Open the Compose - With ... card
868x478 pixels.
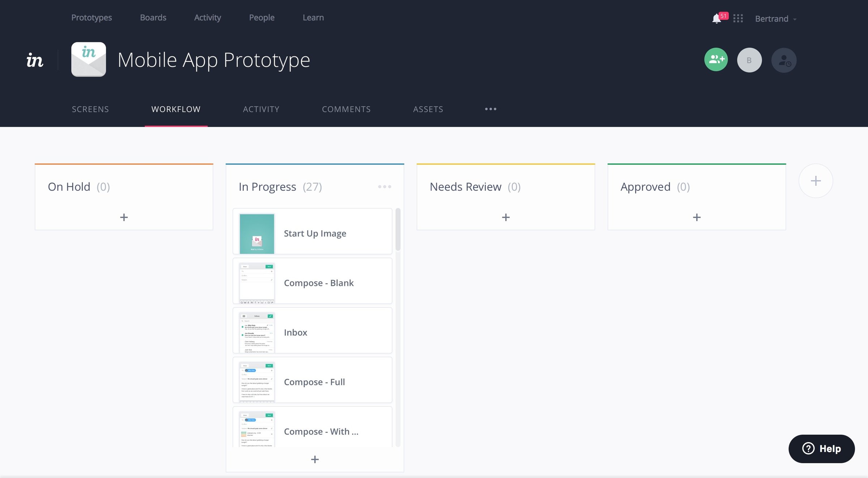coord(312,427)
